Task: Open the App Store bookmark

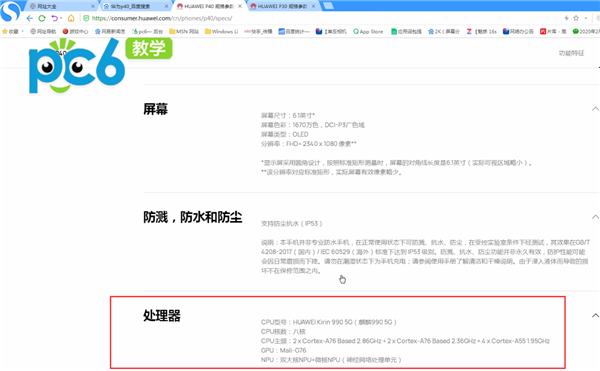Action: click(x=368, y=31)
